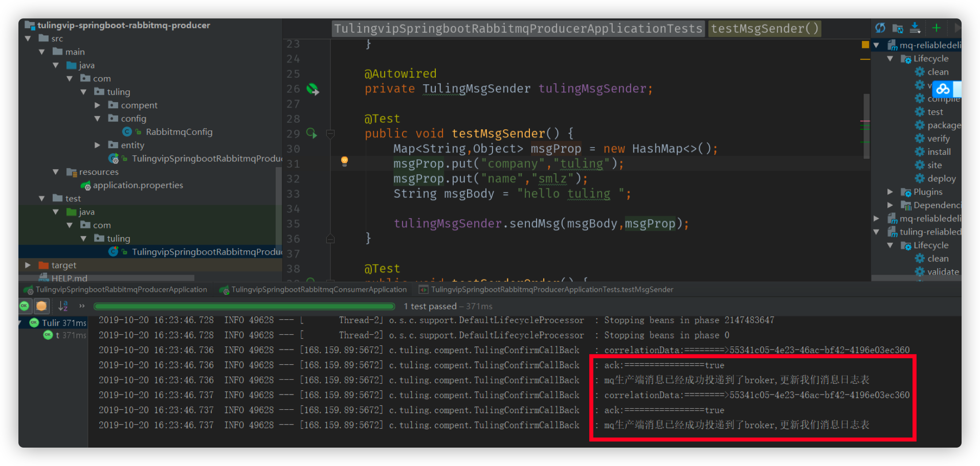Collapse the src folder in project tree

tap(28, 38)
